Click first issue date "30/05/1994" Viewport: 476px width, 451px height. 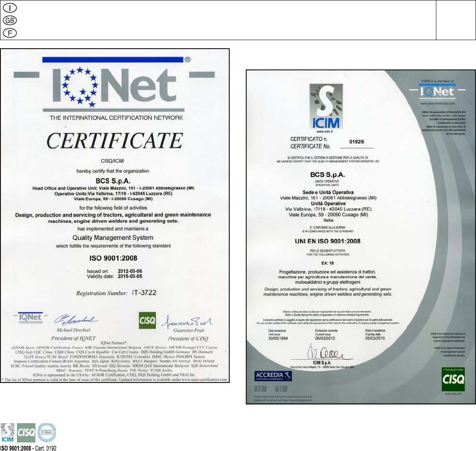click(278, 338)
